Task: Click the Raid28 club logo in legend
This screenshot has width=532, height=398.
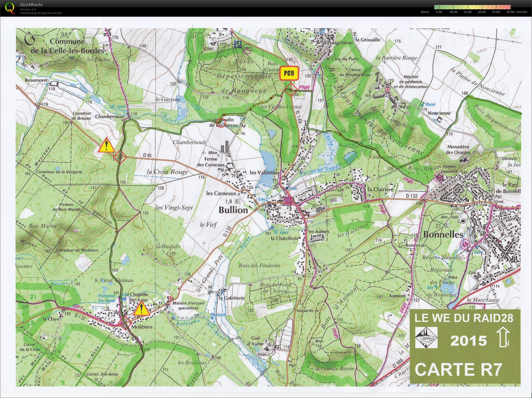Action: pyautogui.click(x=426, y=337)
